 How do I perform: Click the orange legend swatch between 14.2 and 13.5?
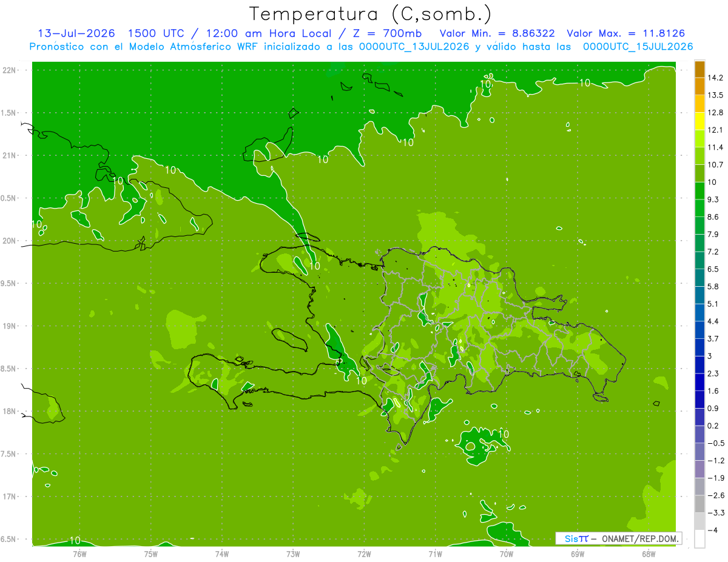tap(699, 87)
